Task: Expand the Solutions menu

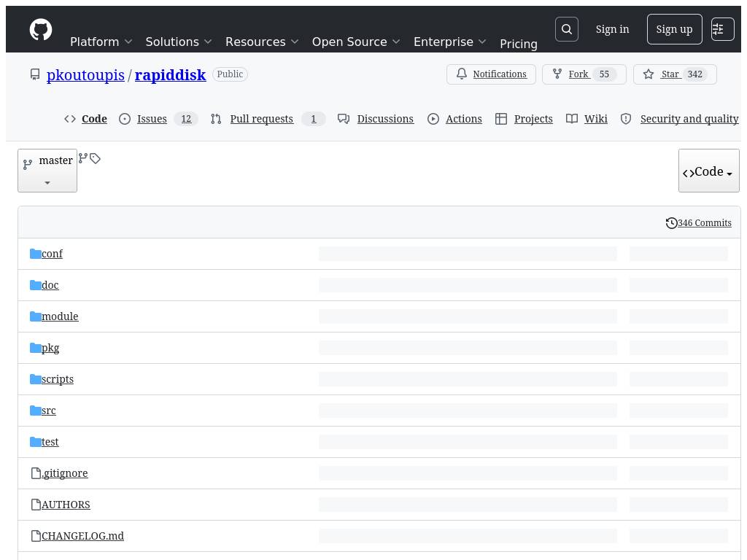Action: click(179, 42)
